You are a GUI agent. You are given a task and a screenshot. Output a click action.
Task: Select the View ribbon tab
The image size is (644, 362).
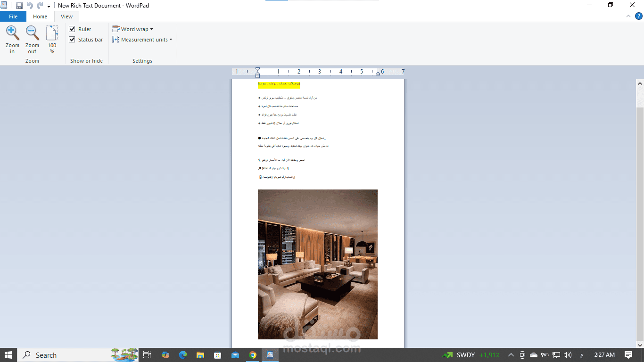[67, 16]
